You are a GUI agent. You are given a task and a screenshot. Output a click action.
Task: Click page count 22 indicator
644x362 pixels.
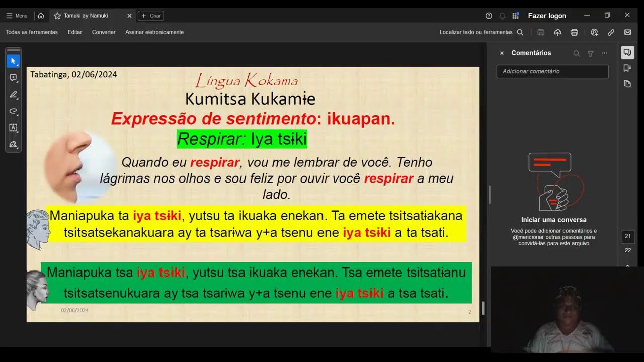[x=628, y=250]
